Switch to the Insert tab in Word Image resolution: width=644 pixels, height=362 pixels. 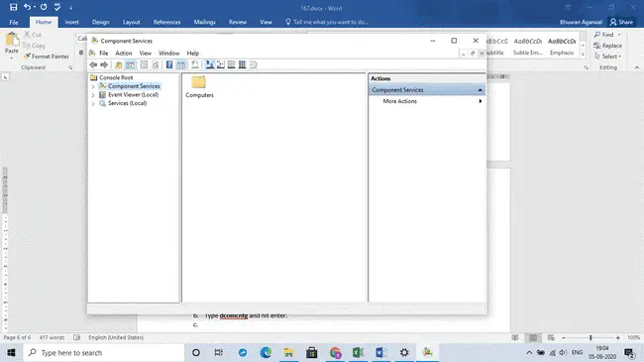click(x=72, y=22)
